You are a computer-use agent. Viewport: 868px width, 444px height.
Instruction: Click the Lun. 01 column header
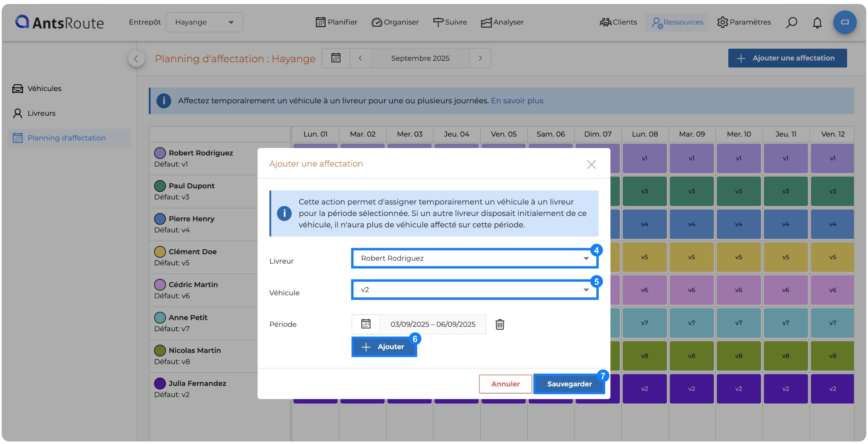[x=316, y=134]
